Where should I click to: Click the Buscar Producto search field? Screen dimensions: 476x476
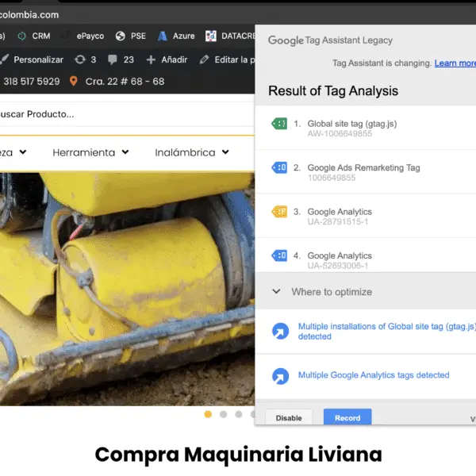[119, 113]
